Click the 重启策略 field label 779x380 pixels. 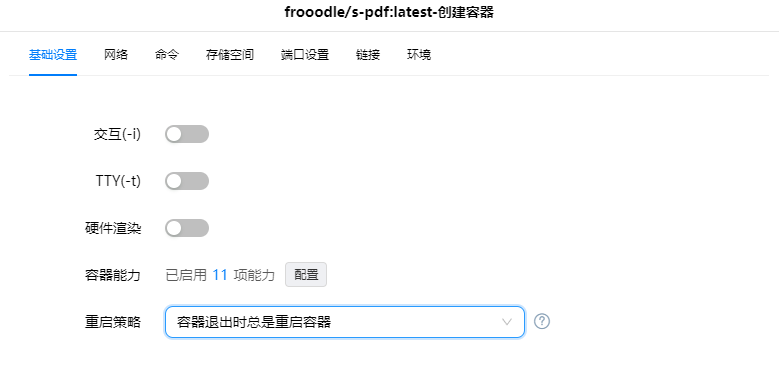click(x=113, y=322)
